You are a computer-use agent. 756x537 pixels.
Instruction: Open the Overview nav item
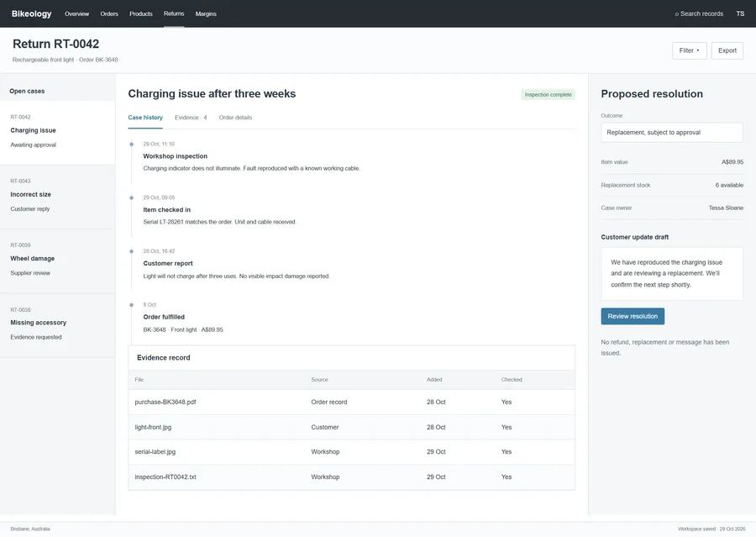click(x=76, y=14)
